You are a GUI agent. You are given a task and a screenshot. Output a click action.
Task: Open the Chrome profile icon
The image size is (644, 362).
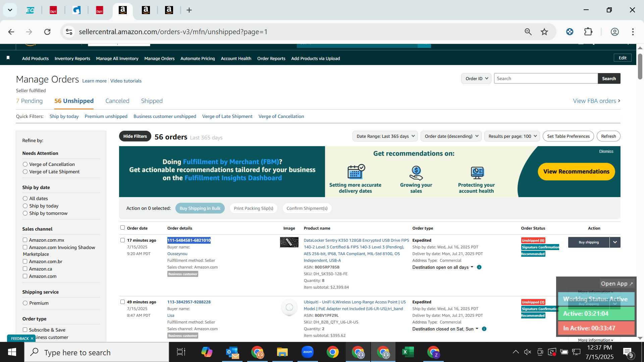click(x=614, y=32)
